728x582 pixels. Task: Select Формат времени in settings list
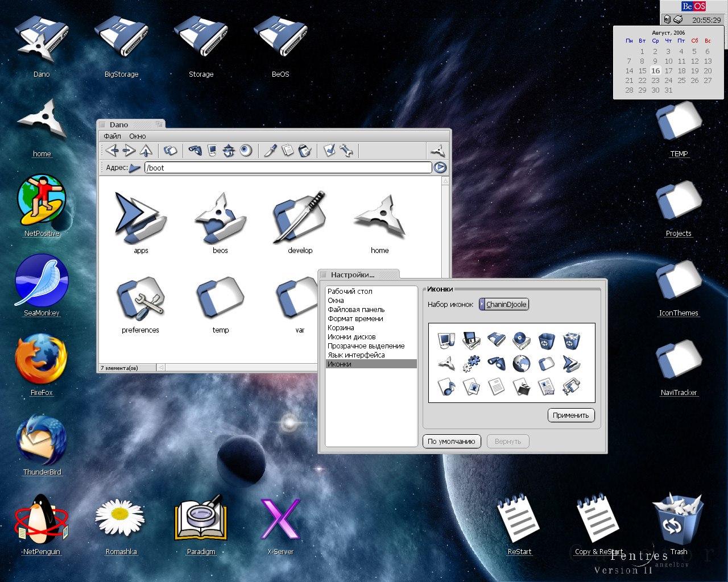pyautogui.click(x=371, y=318)
